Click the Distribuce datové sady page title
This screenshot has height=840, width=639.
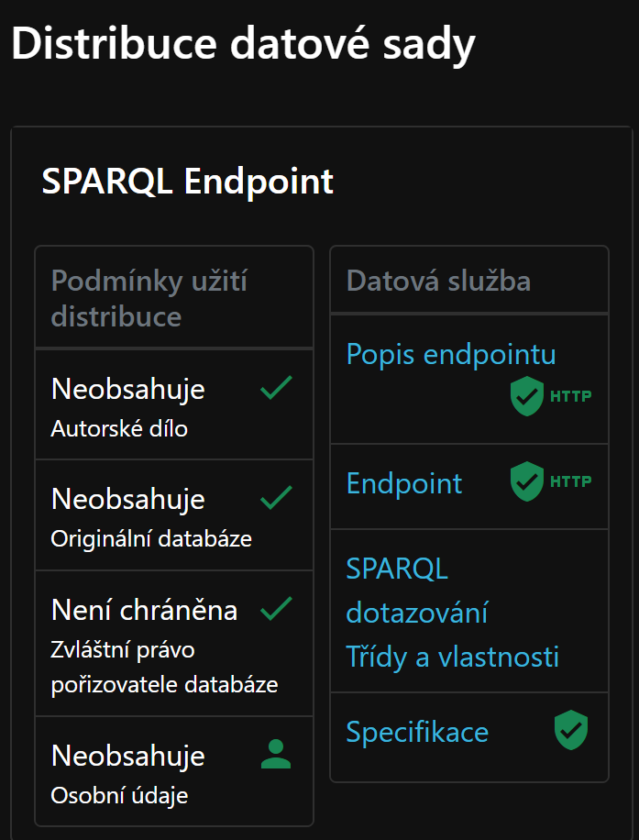point(242,42)
